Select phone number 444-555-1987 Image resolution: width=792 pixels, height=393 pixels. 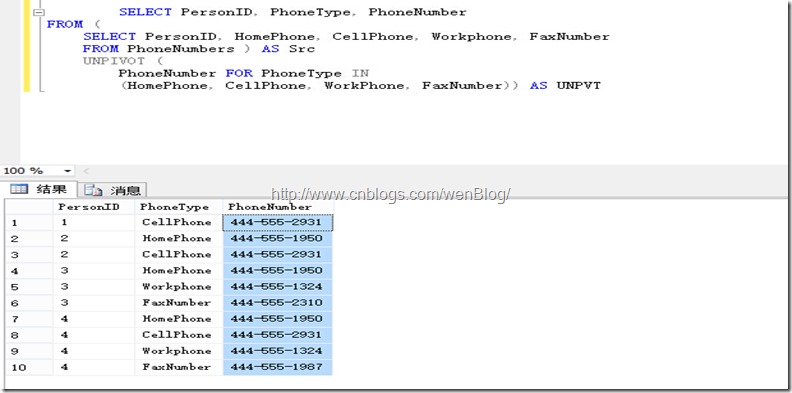(x=278, y=367)
